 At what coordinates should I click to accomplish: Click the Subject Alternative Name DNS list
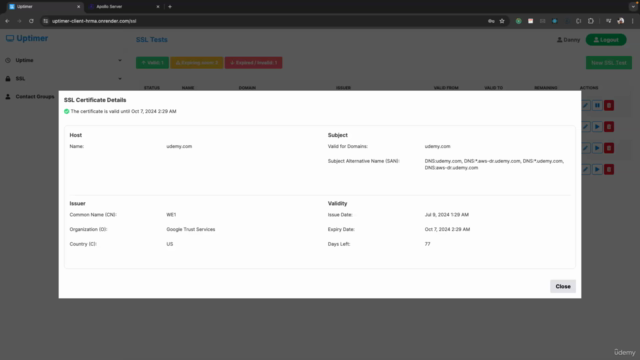pyautogui.click(x=494, y=164)
